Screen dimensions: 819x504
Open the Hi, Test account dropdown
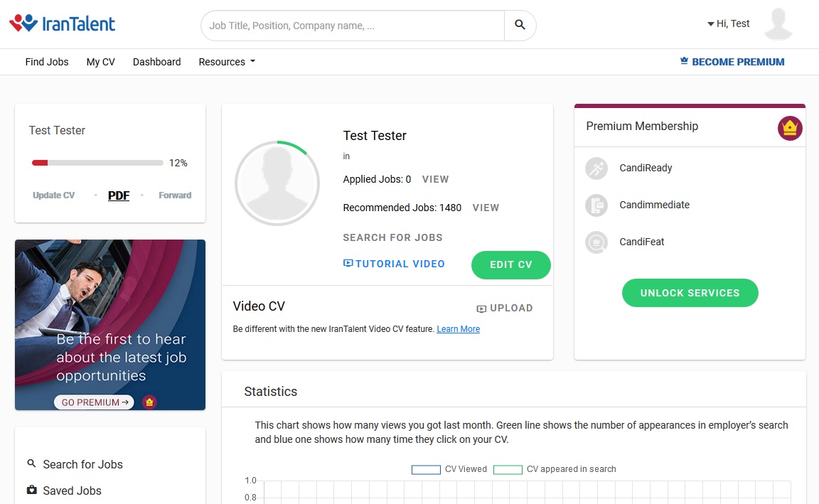(728, 23)
